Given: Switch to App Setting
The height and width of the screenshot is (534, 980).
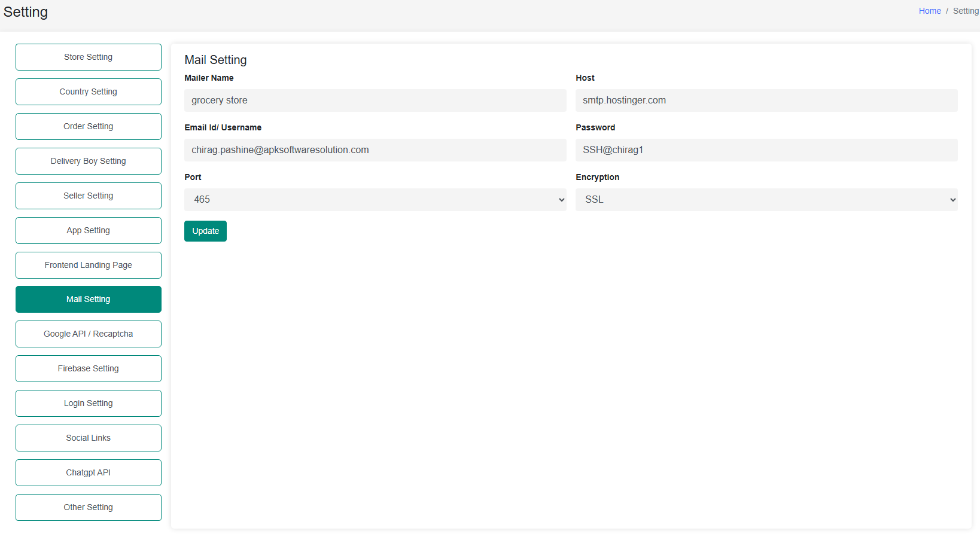Looking at the screenshot, I should 89,230.
